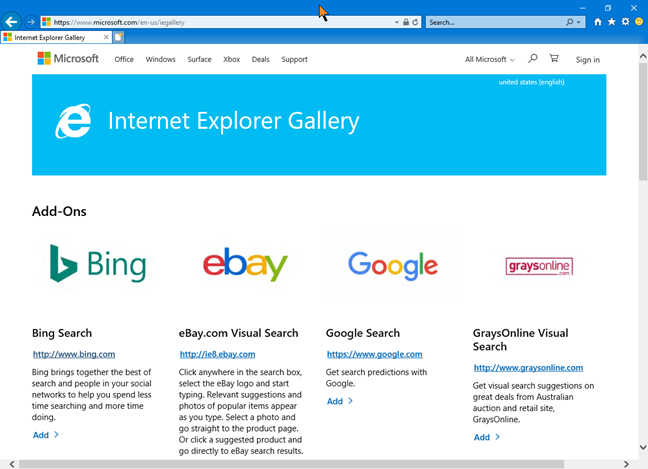This screenshot has width=648, height=469.
Task: Click the horizontal scrollbar right arrow
Action: tap(627, 464)
